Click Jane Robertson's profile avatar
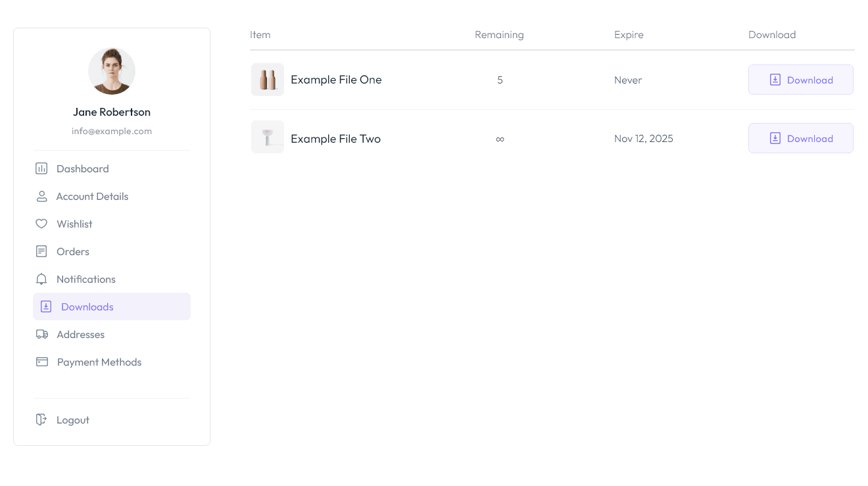This screenshot has height=486, width=868. pos(112,71)
